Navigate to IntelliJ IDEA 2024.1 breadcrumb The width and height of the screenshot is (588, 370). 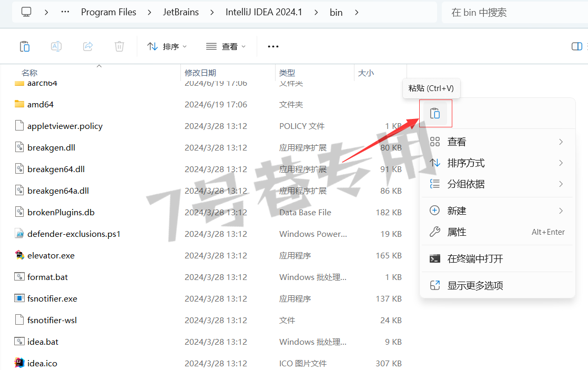click(263, 12)
